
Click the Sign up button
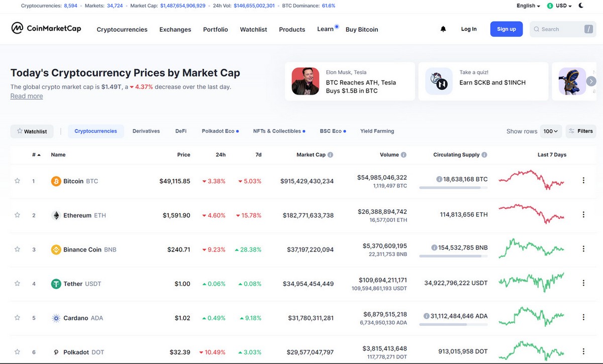point(507,29)
